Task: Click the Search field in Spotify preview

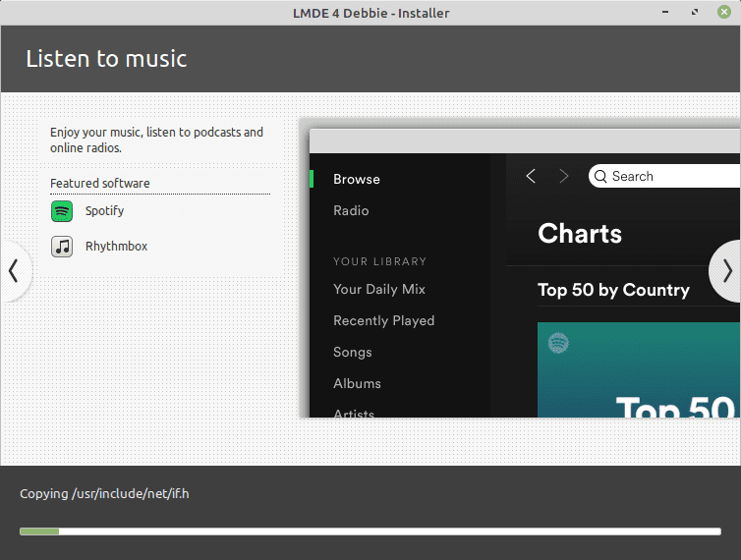Action: click(664, 176)
